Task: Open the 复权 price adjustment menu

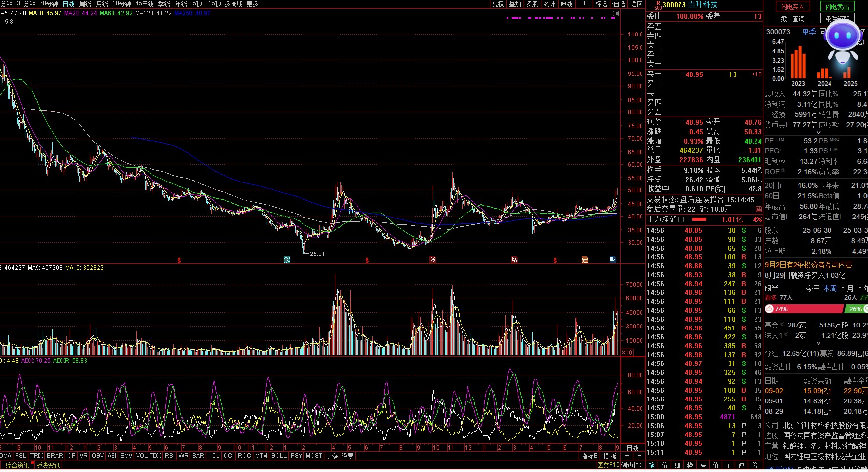Action: click(498, 4)
